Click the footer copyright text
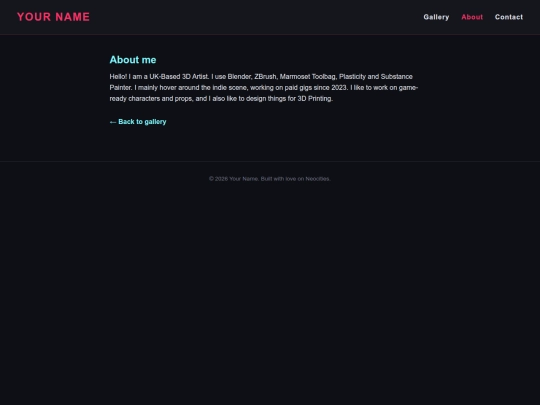This screenshot has height=405, width=540. (270, 179)
